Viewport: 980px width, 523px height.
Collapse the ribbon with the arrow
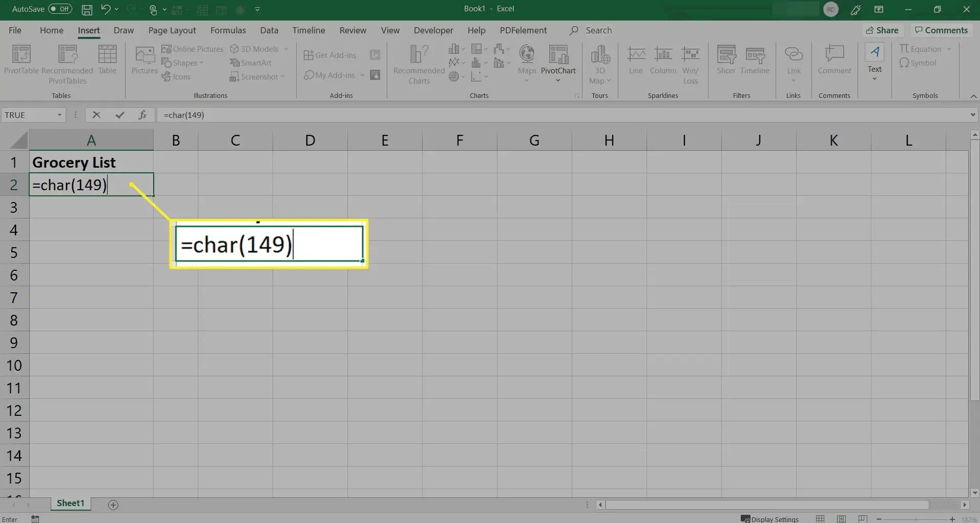point(973,96)
